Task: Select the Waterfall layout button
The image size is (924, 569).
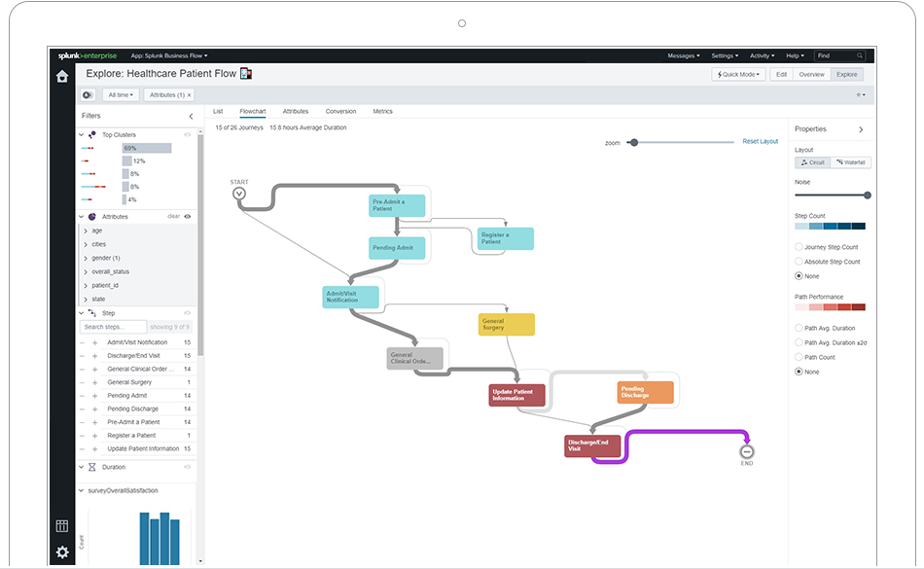Action: click(x=851, y=162)
